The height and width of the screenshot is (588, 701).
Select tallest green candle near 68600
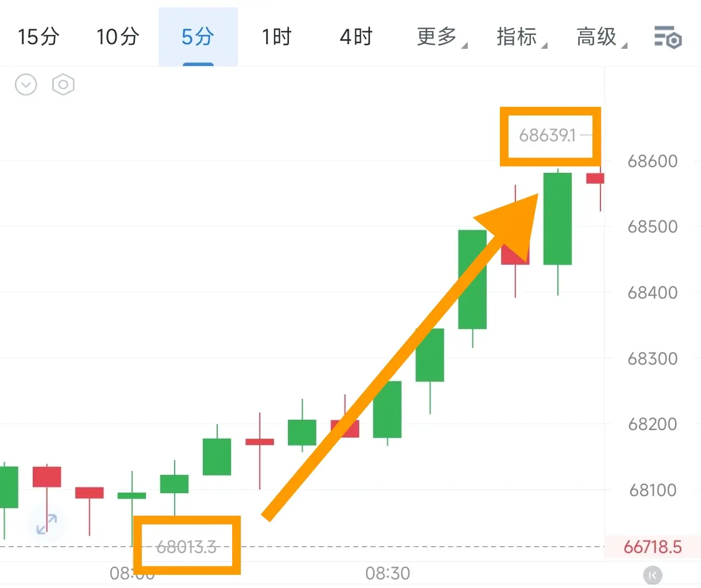pyautogui.click(x=557, y=218)
